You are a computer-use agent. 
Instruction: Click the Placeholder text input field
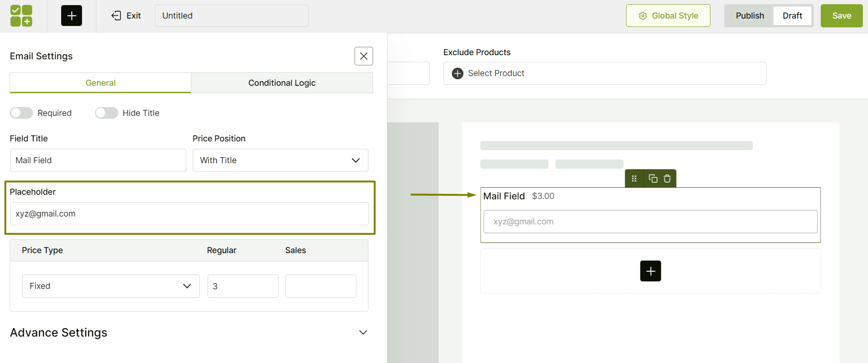189,214
